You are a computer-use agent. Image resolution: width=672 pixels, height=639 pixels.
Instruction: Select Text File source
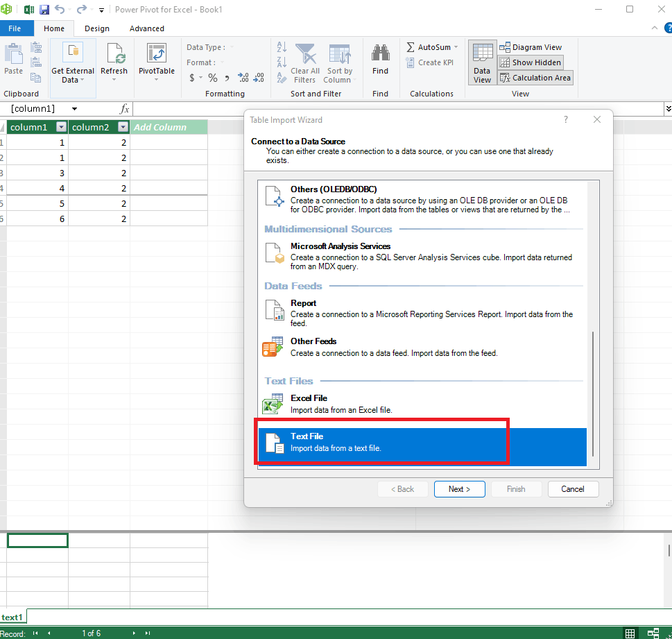422,447
